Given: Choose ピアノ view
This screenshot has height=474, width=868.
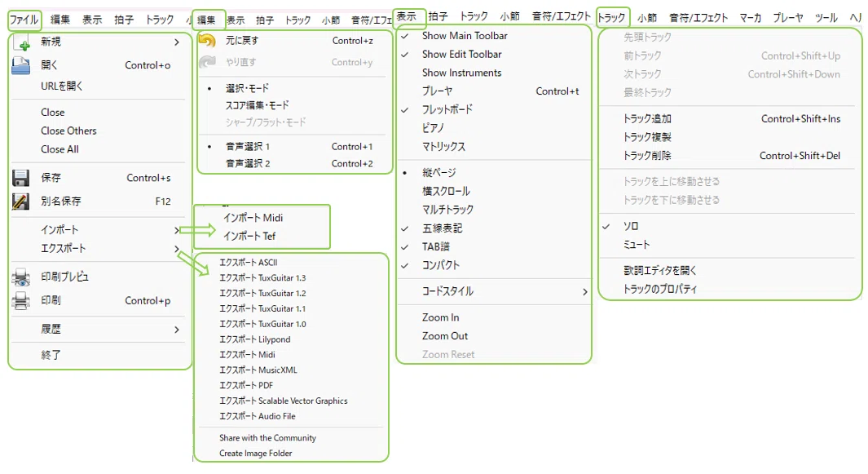Looking at the screenshot, I should tap(433, 128).
